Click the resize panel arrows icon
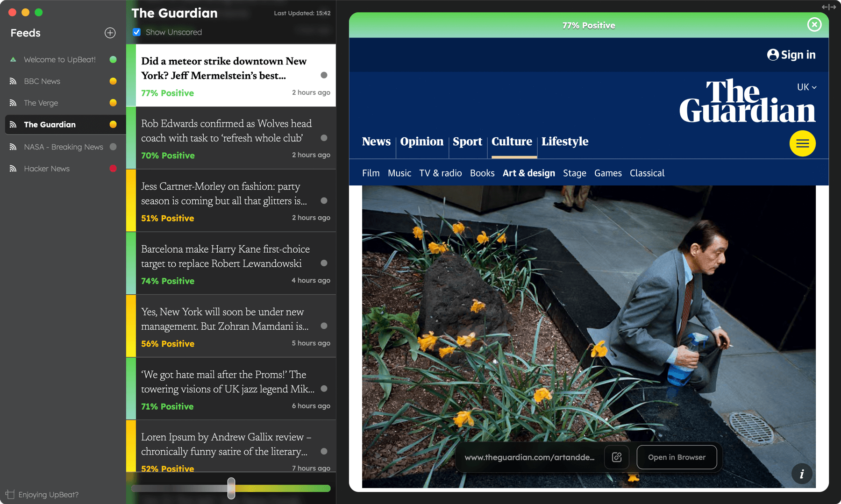Image resolution: width=841 pixels, height=504 pixels. 828,7
